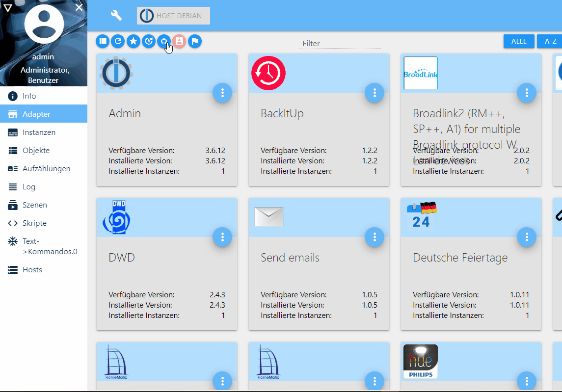Focus the Filter input field
Screen dimensions: 562x392
point(340,43)
